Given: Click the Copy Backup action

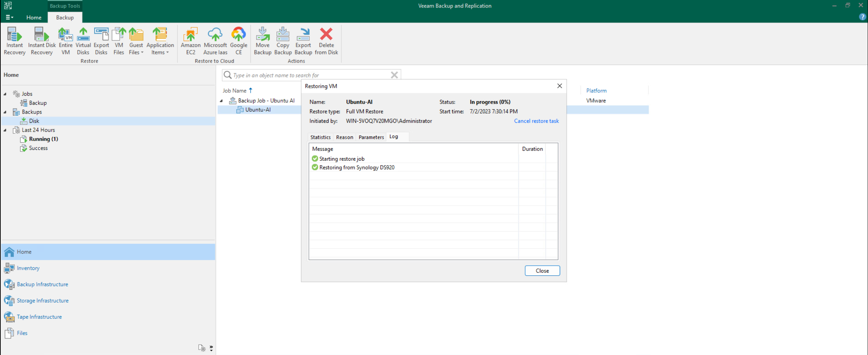Looking at the screenshot, I should 283,41.
